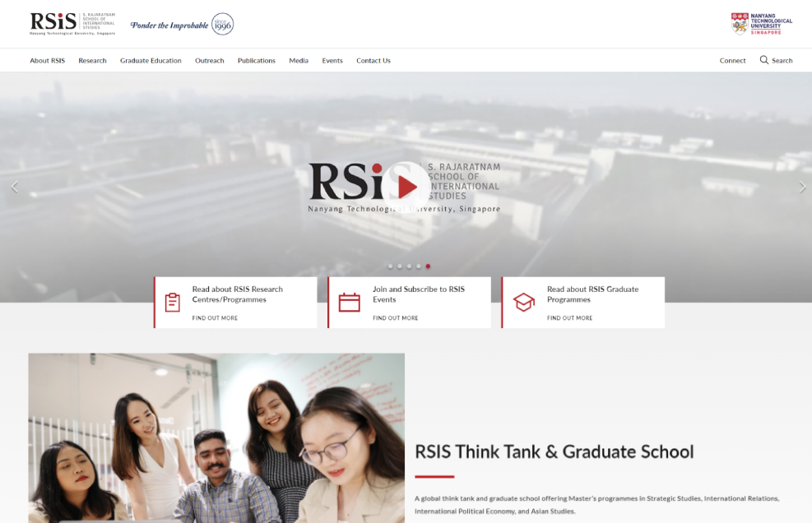Select the third carousel indicator dot
Image resolution: width=812 pixels, height=523 pixels.
[409, 266]
